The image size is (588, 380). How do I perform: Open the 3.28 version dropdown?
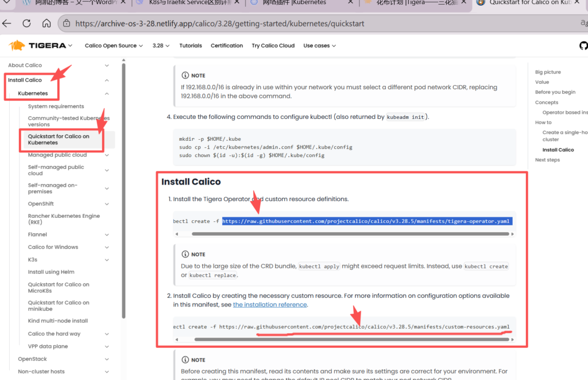coord(161,45)
